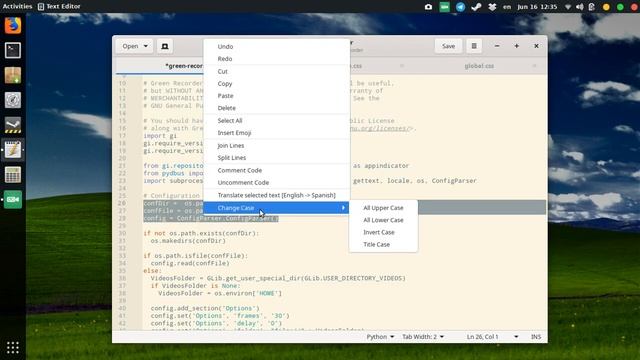
Task: Click the line 'config.add_section('Options')'
Action: click(x=205, y=308)
